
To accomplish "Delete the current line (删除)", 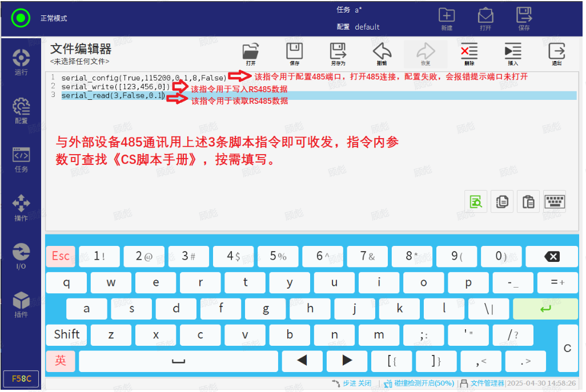I will pos(469,54).
